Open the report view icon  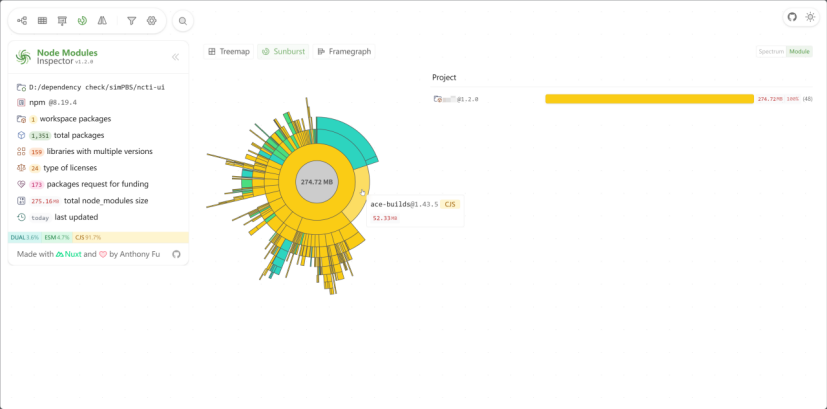[x=62, y=21]
